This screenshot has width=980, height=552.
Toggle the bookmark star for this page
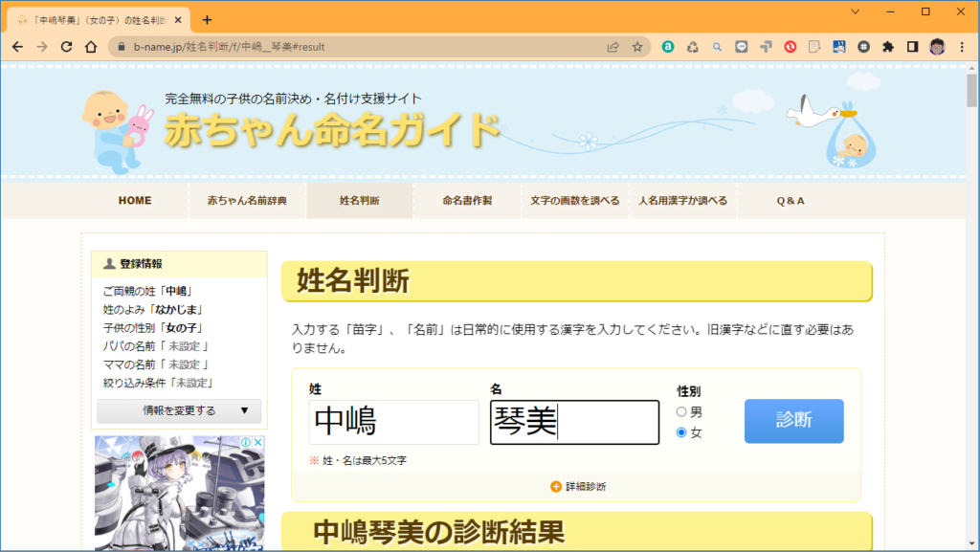(637, 46)
